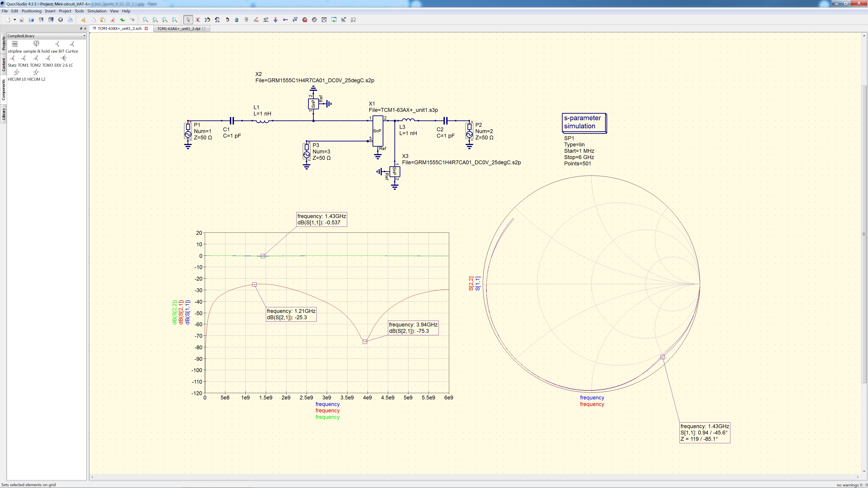868x488 pixels.
Task: Insert an equation with the formula icon
Action: pos(295,19)
